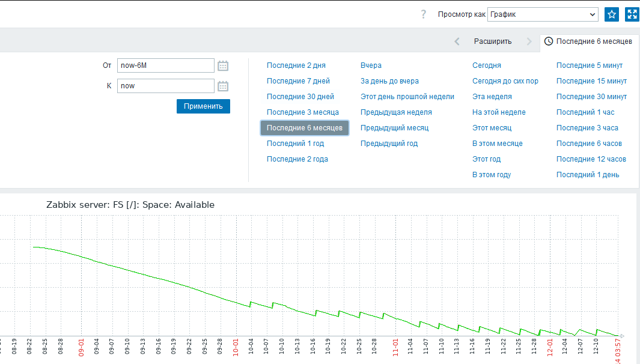The image size is (640, 364).
Task: Go to previous time period arrow
Action: (x=457, y=41)
